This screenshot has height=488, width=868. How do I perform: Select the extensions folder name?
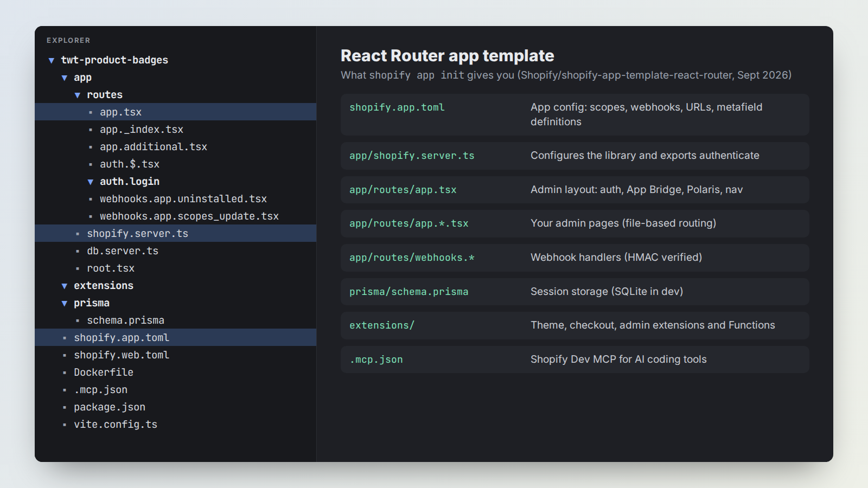pos(104,286)
